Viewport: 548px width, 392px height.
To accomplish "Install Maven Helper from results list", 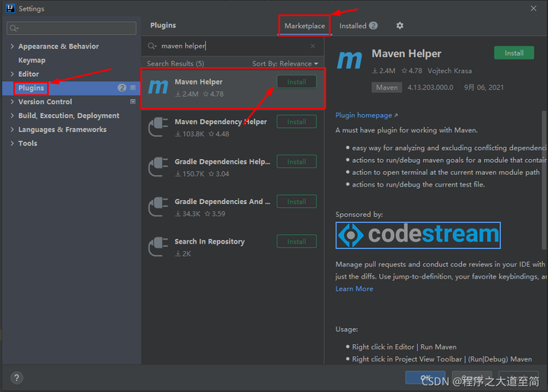I will (x=297, y=81).
